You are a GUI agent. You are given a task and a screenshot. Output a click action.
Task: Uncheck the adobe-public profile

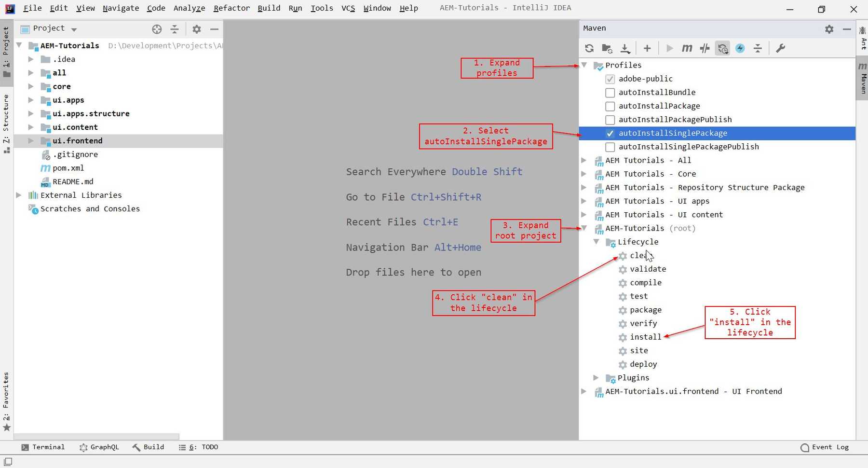[610, 79]
